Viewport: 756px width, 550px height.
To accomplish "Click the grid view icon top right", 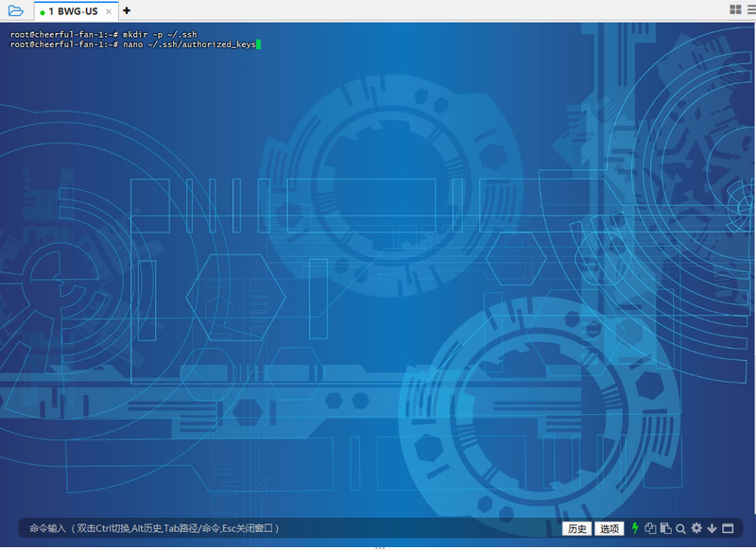I will click(735, 9).
